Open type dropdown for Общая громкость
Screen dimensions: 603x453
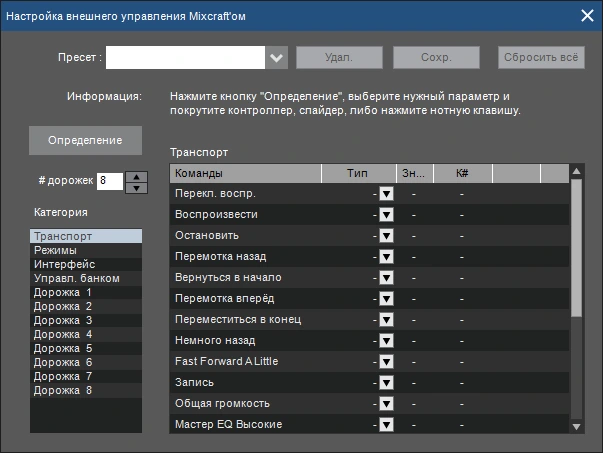[386, 404]
